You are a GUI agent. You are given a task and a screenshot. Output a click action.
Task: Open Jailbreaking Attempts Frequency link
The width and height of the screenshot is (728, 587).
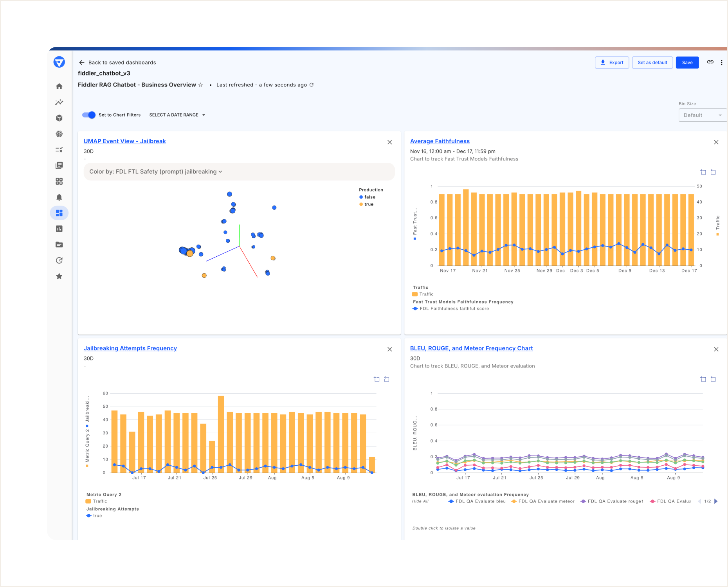130,348
